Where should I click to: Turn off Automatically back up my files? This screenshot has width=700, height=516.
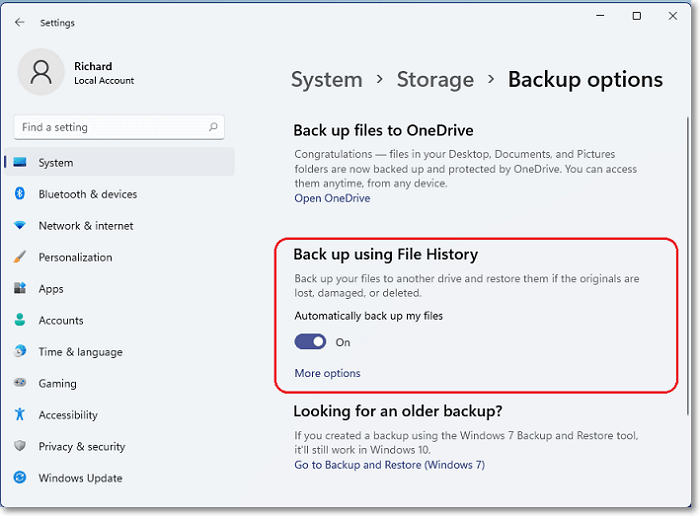click(x=310, y=342)
